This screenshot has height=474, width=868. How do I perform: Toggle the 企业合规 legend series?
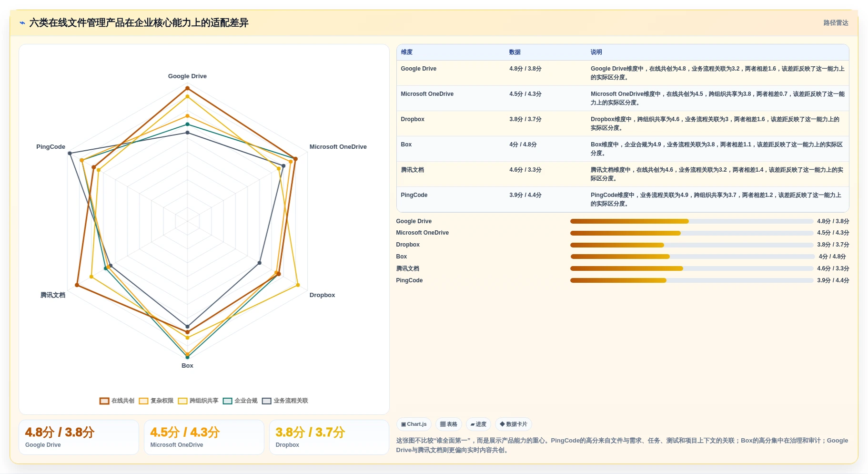pyautogui.click(x=240, y=401)
